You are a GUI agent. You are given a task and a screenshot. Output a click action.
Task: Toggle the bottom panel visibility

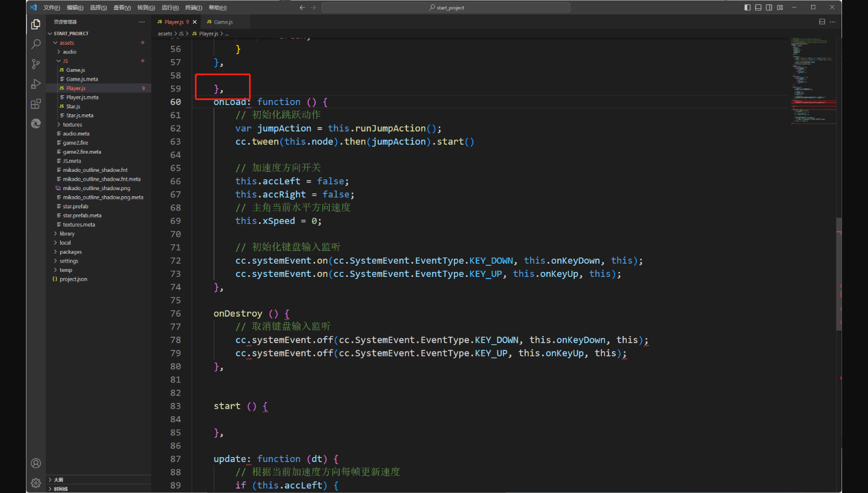pos(758,8)
